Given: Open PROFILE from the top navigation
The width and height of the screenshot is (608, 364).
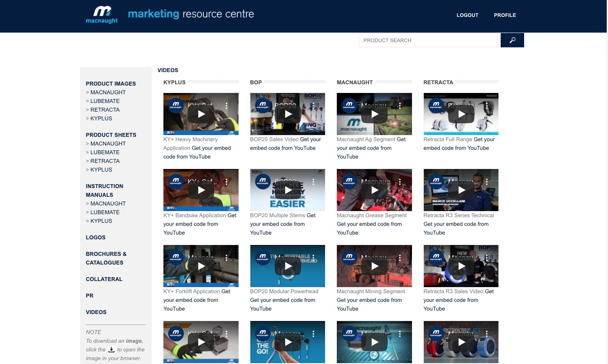Looking at the screenshot, I should pyautogui.click(x=505, y=15).
